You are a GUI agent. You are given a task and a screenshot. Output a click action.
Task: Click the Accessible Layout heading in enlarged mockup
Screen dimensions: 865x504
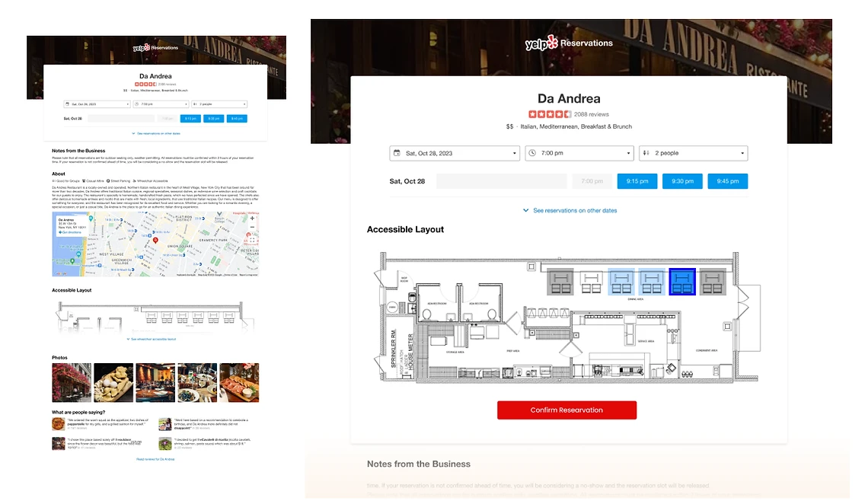405,229
